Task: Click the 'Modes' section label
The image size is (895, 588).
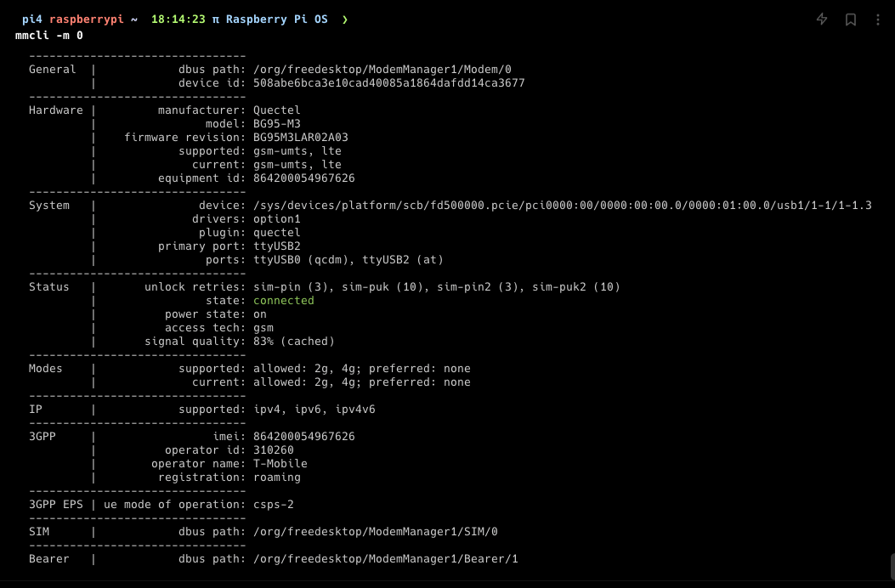Action: tap(46, 369)
